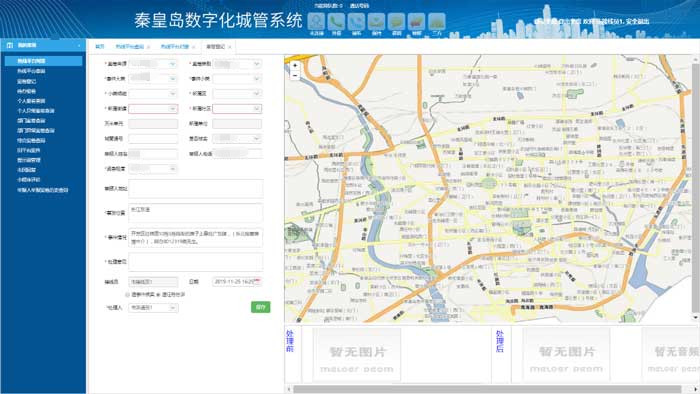Click the 暂无音频 placeholder thumbnail
The image size is (700, 394).
pyautogui.click(x=671, y=355)
